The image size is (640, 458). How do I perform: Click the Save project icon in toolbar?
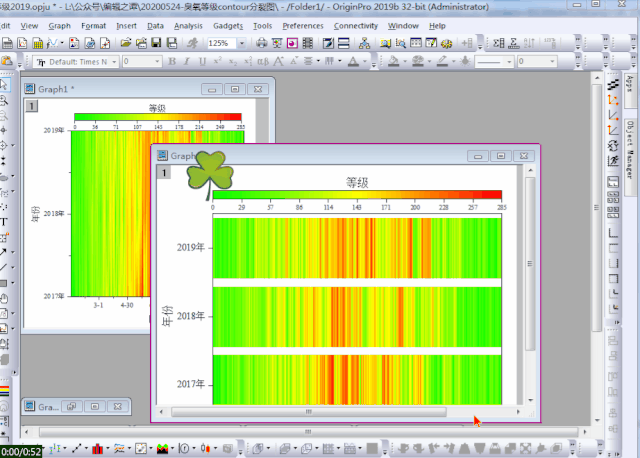(x=155, y=44)
